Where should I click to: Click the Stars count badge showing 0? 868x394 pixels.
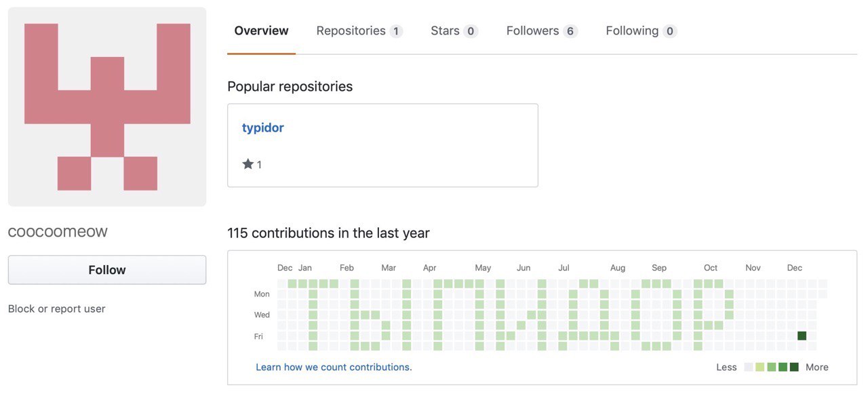(x=471, y=31)
